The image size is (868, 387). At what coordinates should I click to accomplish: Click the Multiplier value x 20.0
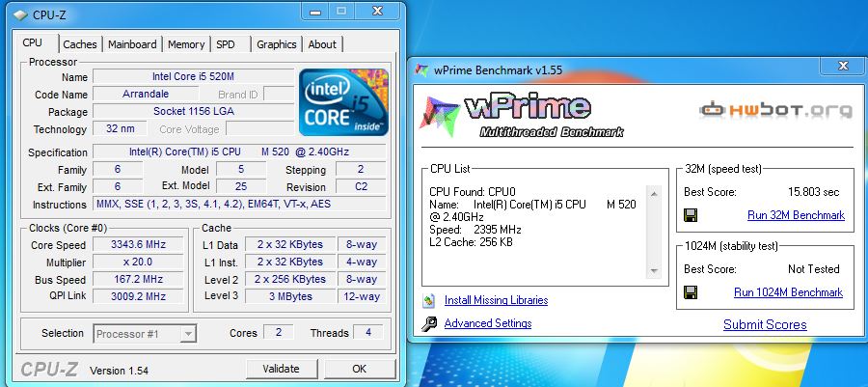[x=138, y=262]
